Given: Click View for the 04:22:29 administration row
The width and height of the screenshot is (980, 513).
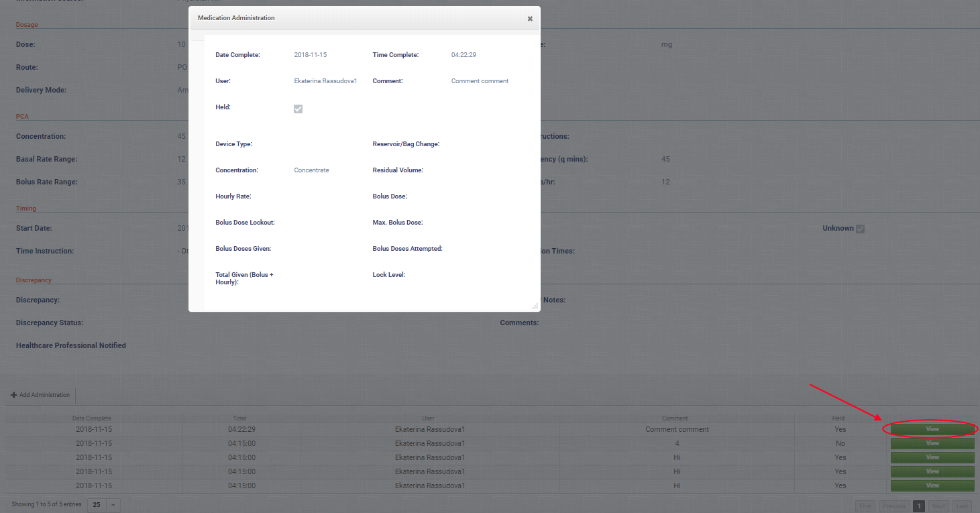Looking at the screenshot, I should (932, 429).
